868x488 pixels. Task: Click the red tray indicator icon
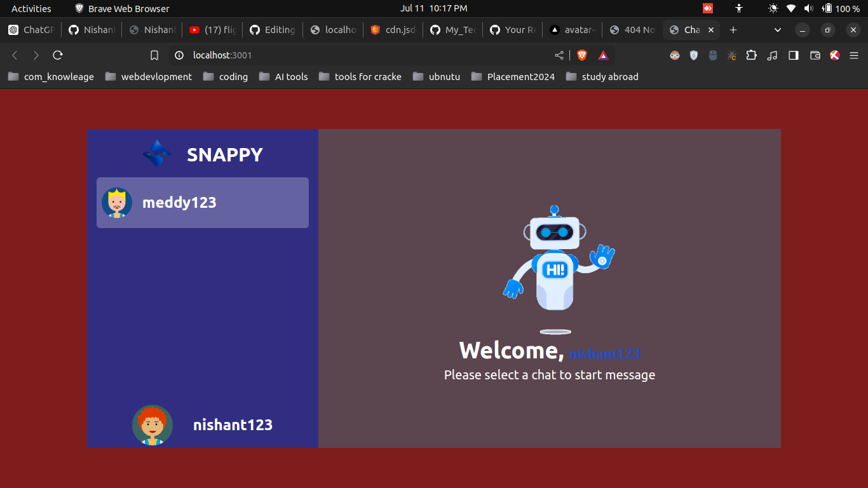707,8
